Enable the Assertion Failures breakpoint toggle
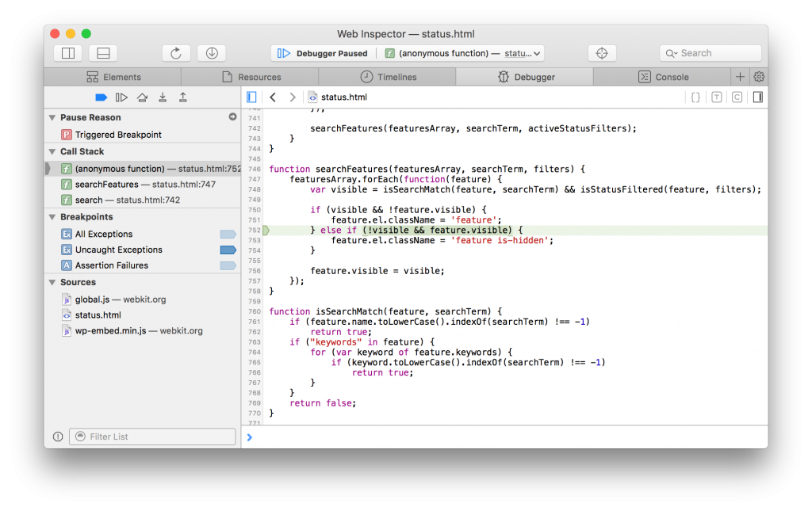This screenshot has width=812, height=511. (228, 265)
